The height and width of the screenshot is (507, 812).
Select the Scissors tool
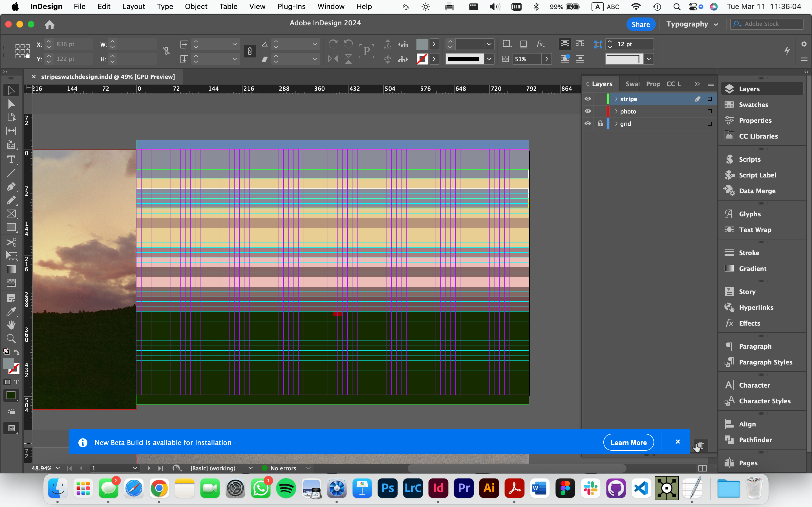click(11, 242)
